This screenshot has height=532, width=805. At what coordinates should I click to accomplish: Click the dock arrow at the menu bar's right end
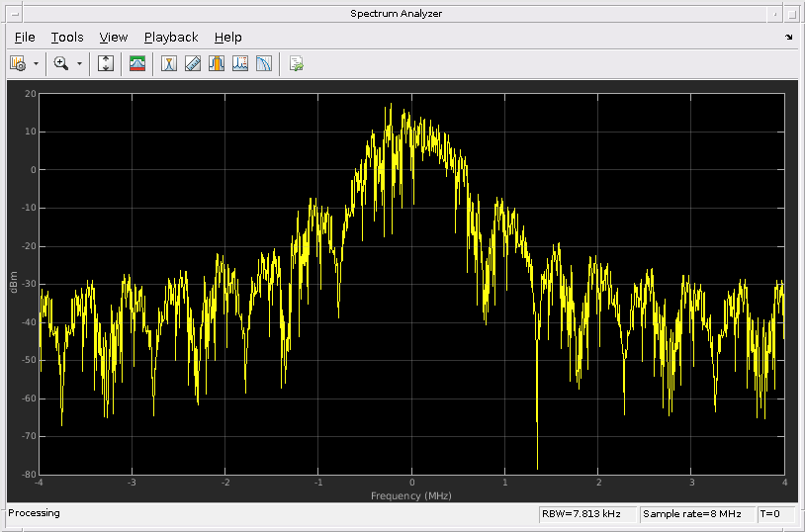788,38
